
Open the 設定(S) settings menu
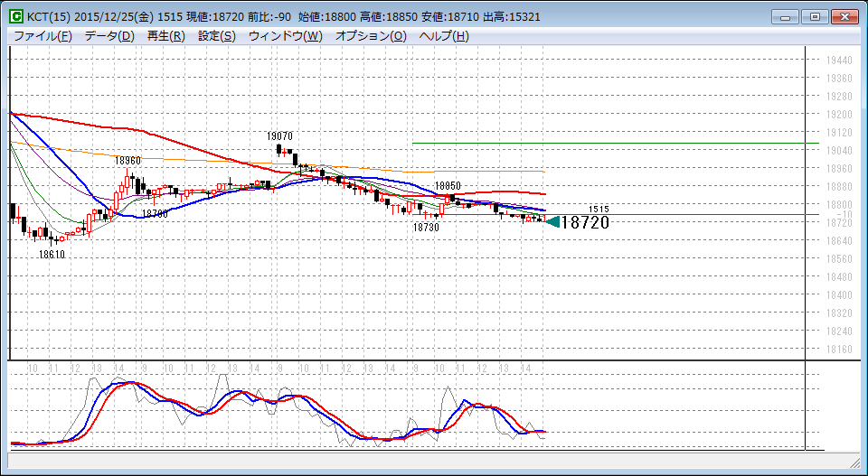[216, 36]
